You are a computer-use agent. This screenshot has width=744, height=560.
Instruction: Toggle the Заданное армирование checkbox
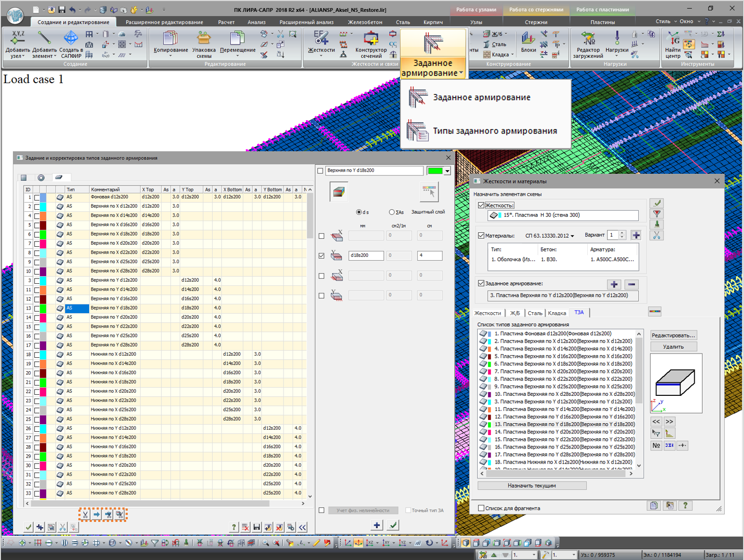(482, 283)
